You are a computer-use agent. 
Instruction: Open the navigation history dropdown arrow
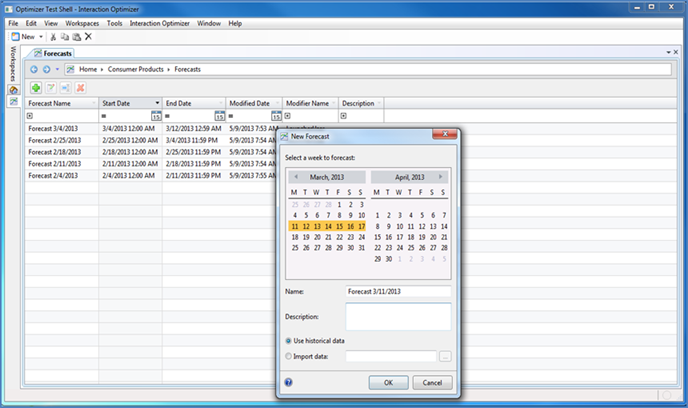[x=58, y=69]
